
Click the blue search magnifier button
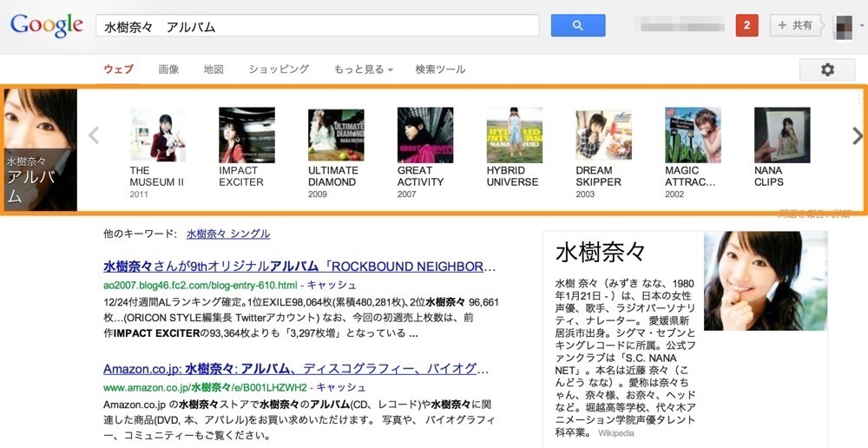(578, 25)
